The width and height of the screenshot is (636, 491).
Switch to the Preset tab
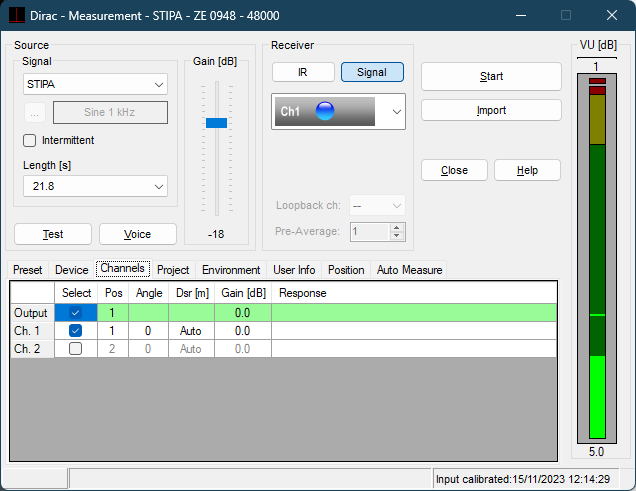point(28,270)
